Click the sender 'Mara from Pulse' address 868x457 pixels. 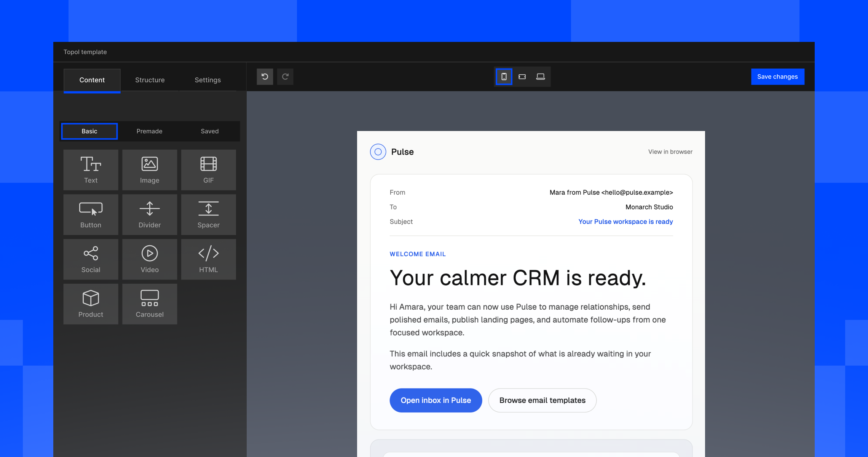pos(611,192)
